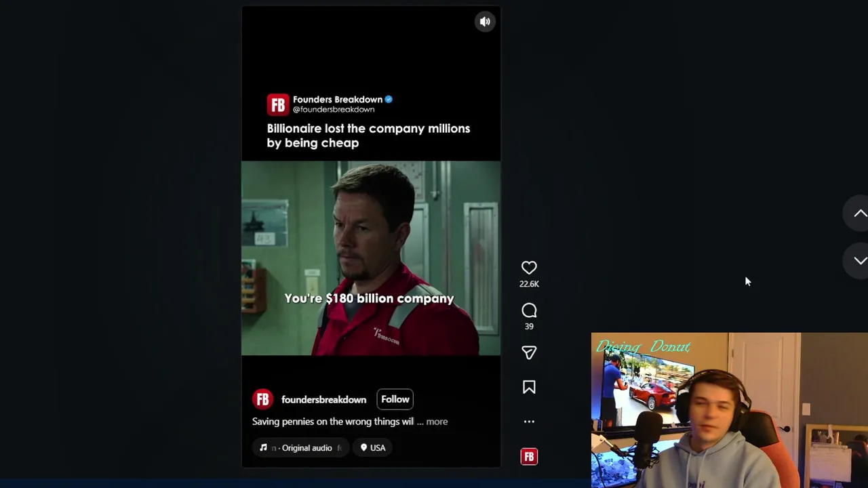Click 'Saving pennies on the wrong things' caption
868x488 pixels.
[333, 422]
